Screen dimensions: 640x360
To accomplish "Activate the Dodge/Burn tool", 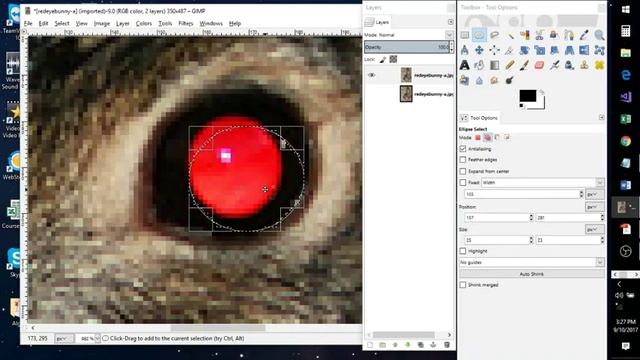I will (509, 80).
